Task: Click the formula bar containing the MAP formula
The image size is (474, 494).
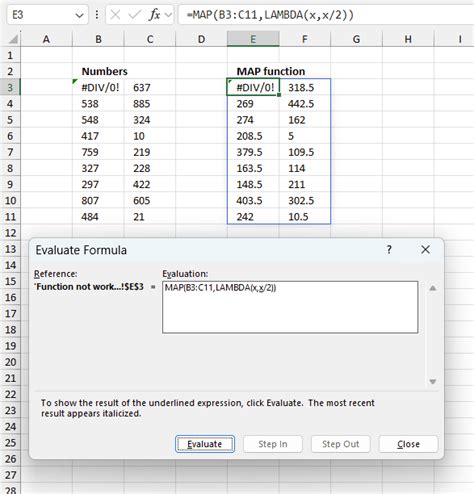Action: click(326, 15)
